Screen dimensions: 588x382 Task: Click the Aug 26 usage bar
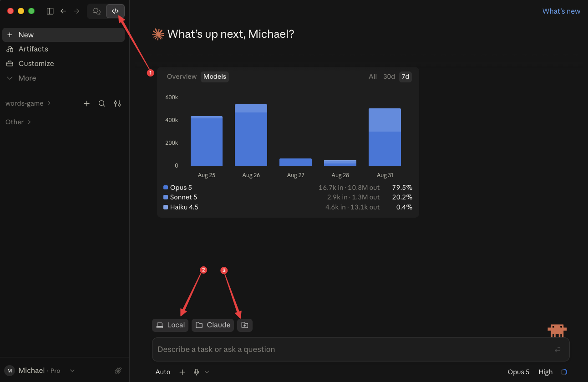click(x=251, y=135)
